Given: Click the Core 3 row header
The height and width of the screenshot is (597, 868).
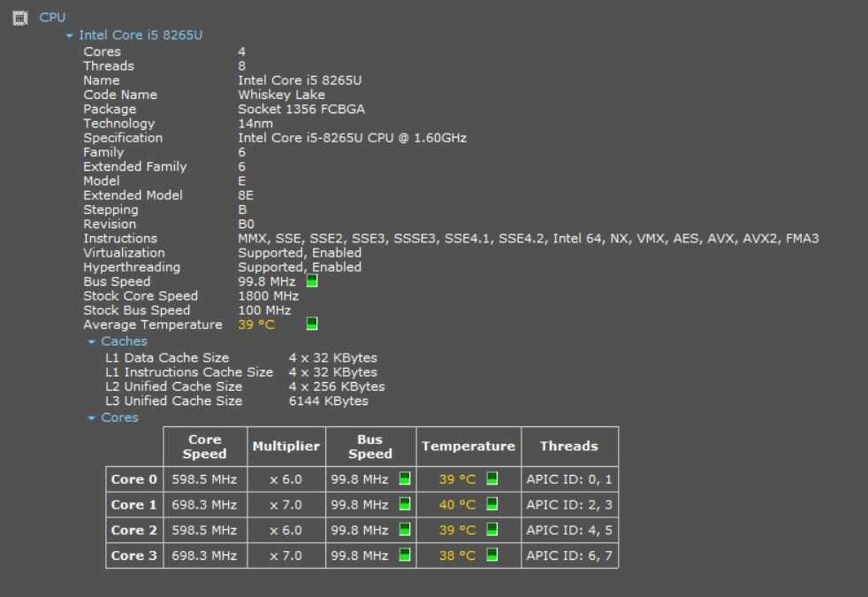Looking at the screenshot, I should (134, 556).
